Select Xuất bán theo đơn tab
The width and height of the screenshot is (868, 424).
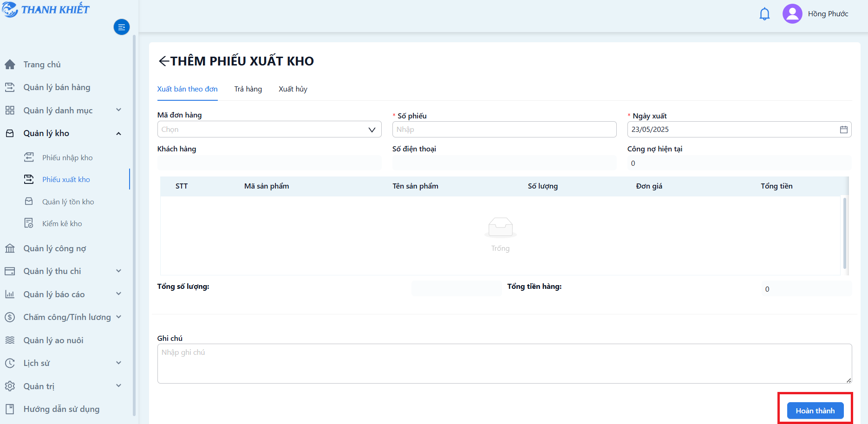tap(187, 89)
